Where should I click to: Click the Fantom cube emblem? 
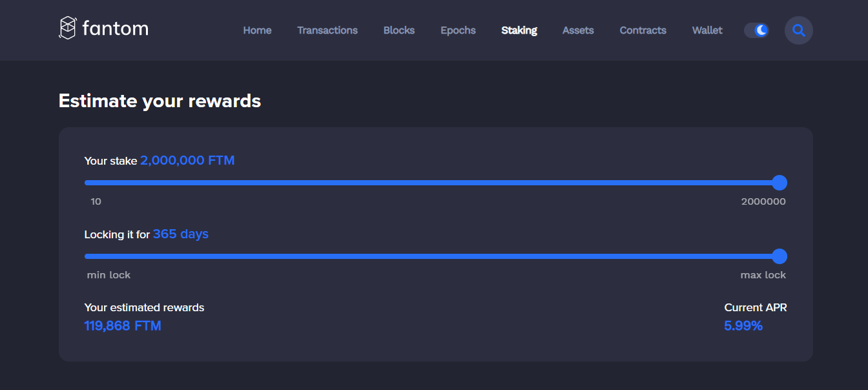67,28
